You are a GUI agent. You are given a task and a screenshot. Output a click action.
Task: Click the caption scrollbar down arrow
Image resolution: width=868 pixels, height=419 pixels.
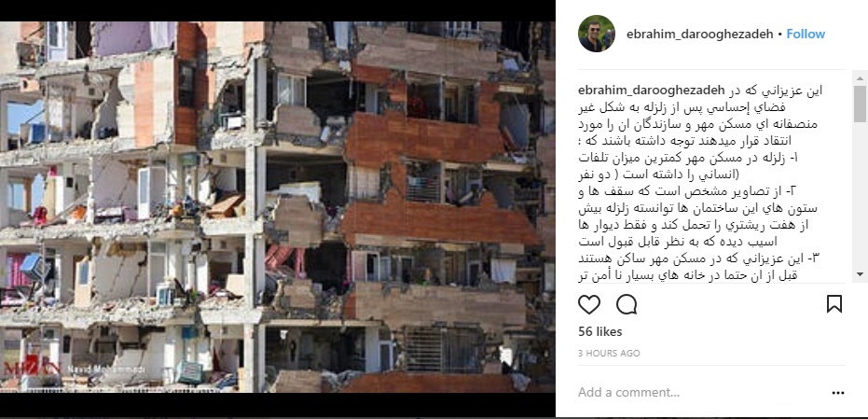pos(860,274)
